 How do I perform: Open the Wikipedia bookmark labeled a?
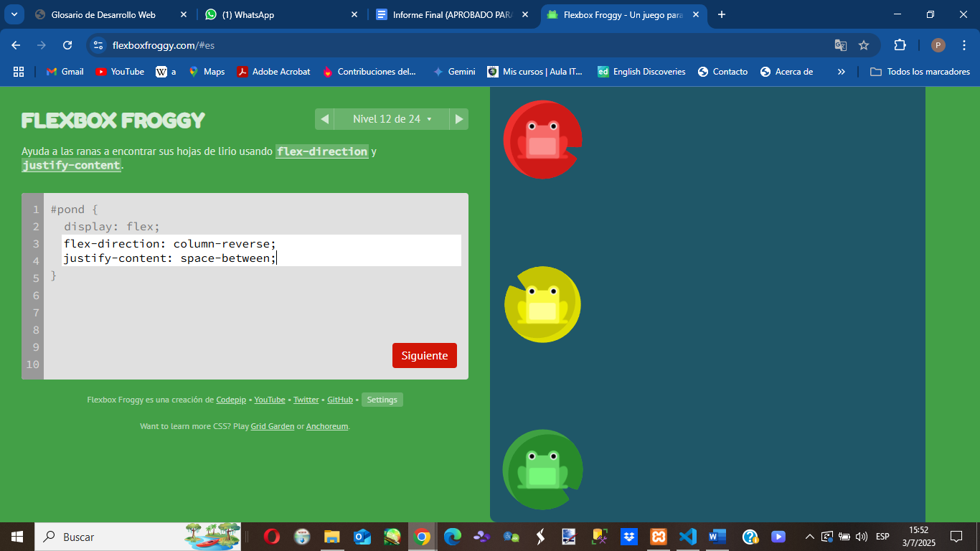[x=166, y=72]
